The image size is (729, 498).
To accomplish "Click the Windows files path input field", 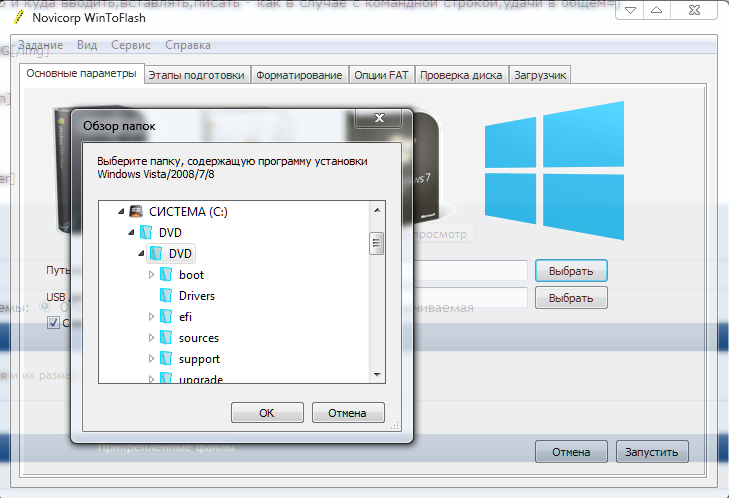I will click(470, 271).
